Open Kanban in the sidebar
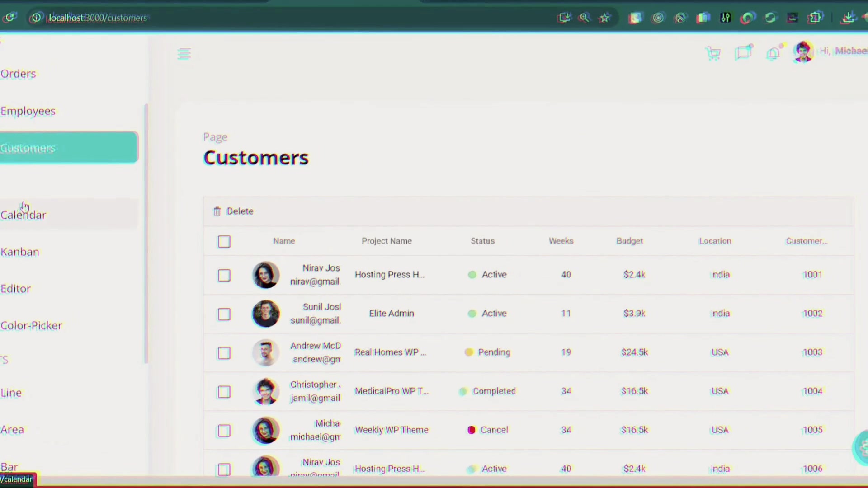 (20, 252)
